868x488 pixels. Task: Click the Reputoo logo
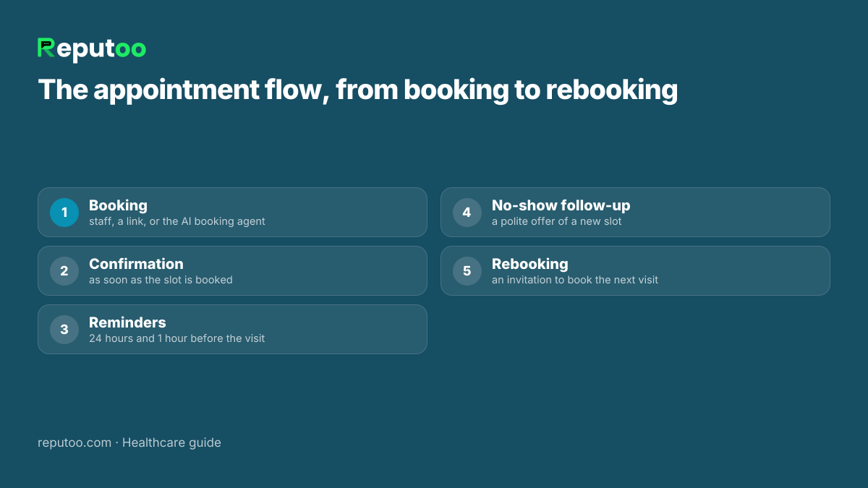coord(92,48)
